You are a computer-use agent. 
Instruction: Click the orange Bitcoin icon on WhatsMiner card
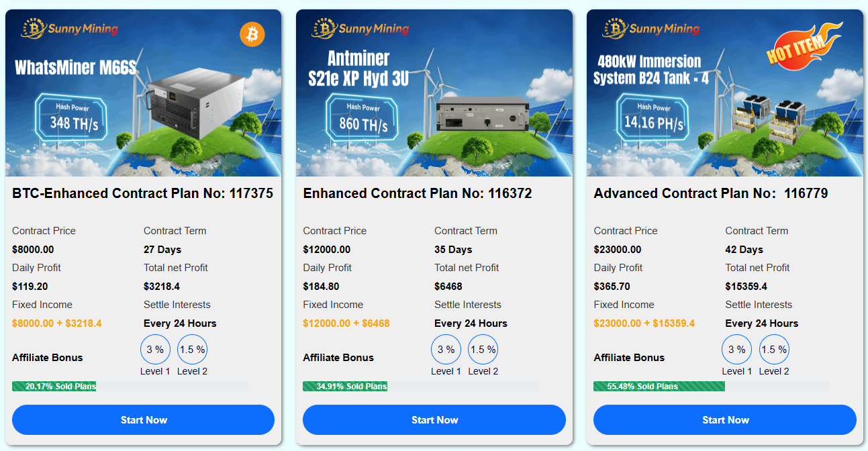(252, 34)
